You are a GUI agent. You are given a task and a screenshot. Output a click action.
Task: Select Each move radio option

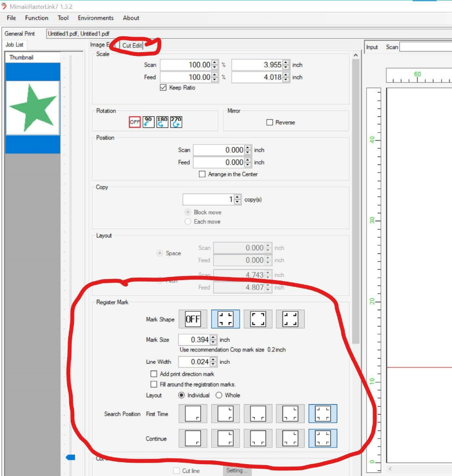pos(188,222)
